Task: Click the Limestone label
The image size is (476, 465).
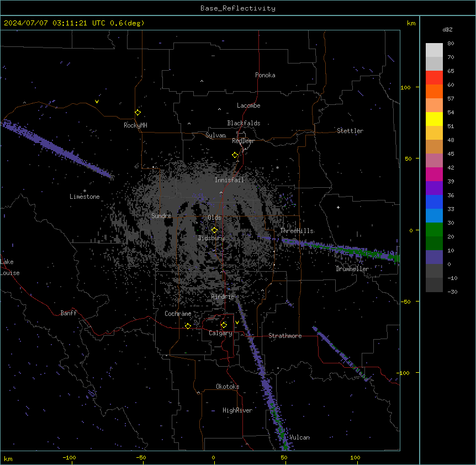Action: pos(84,197)
